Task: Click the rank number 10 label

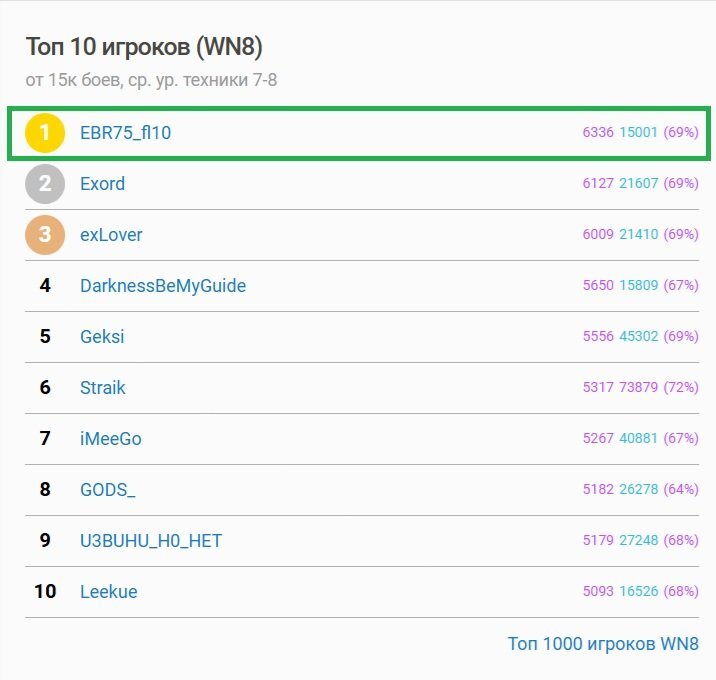Action: coord(45,591)
